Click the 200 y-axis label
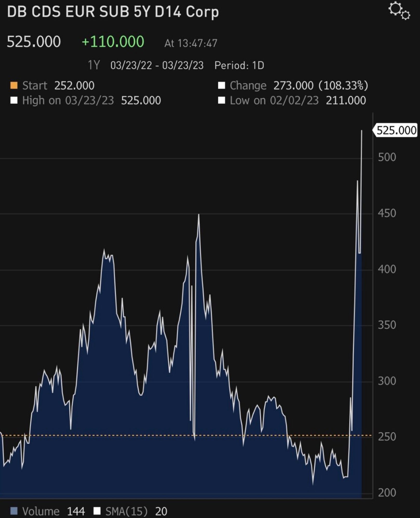The image size is (420, 518). click(x=387, y=493)
